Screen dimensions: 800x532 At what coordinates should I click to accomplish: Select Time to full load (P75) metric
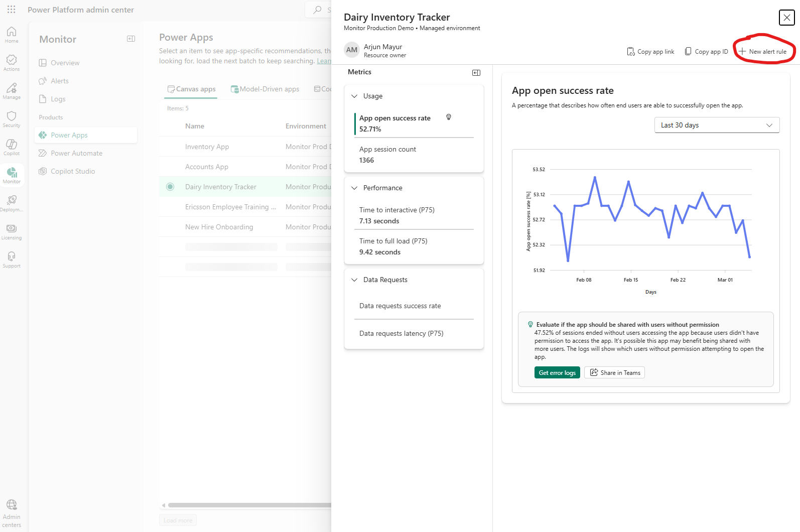414,246
